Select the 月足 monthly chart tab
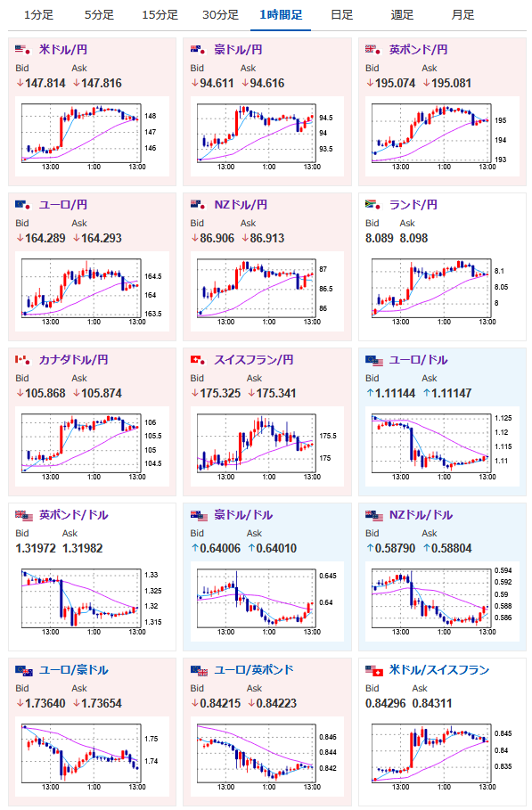This screenshot has width=532, height=810. pos(462,15)
